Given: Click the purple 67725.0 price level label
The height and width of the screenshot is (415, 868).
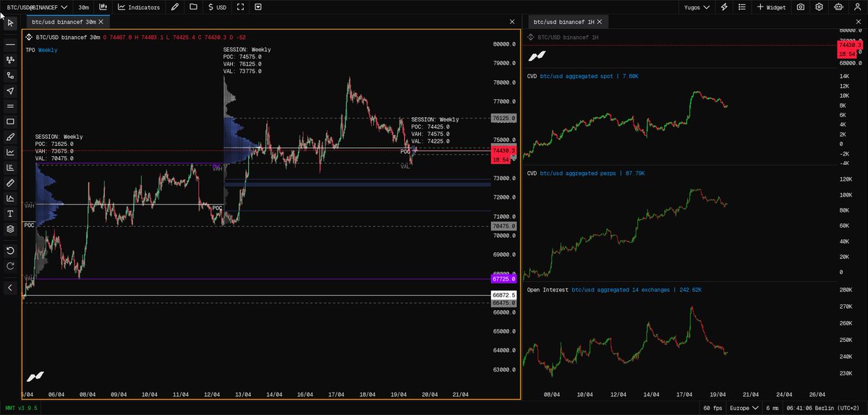Looking at the screenshot, I should 503,278.
